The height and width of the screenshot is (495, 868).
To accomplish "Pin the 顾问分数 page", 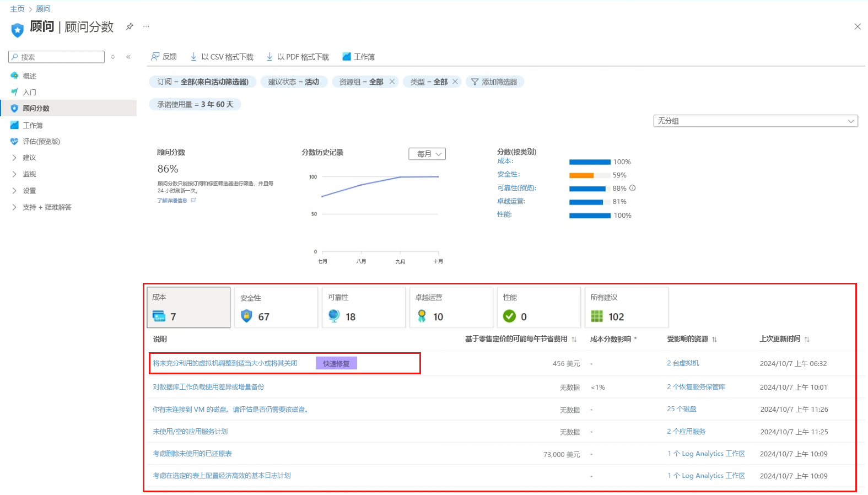I will pos(130,26).
